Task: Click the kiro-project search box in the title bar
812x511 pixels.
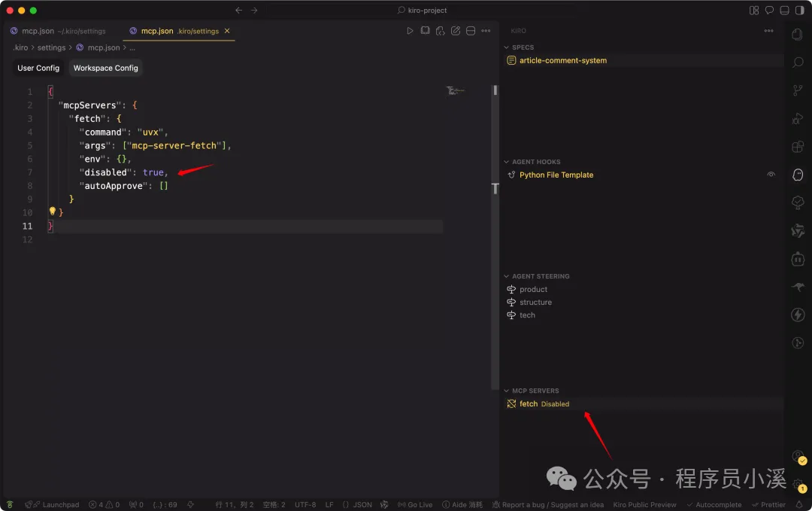Action: 422,11
